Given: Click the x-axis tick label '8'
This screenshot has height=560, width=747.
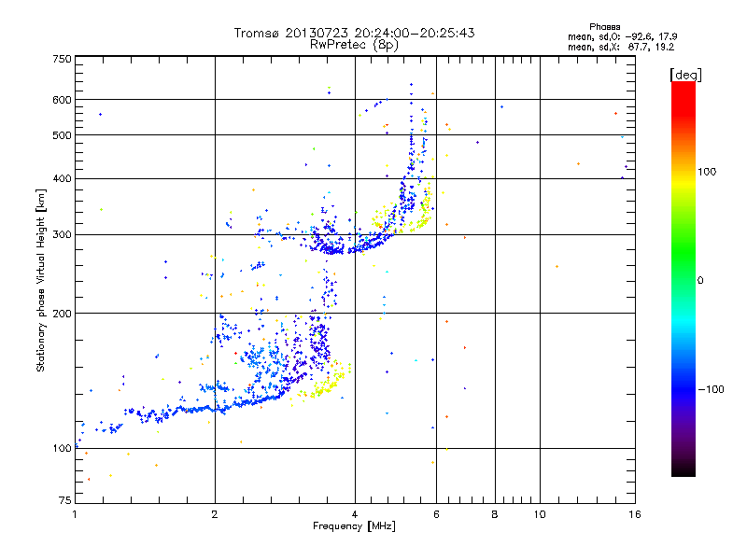Looking at the screenshot, I should (x=495, y=514).
